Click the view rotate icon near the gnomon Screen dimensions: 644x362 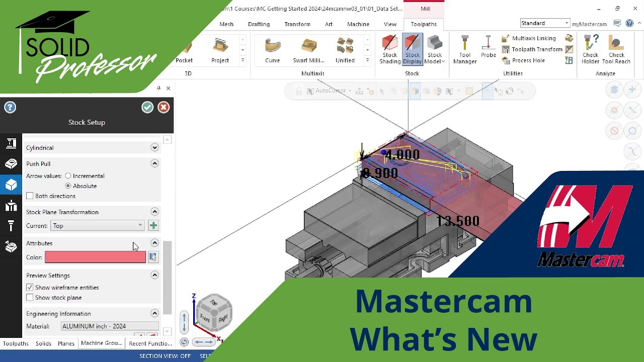coord(184,342)
